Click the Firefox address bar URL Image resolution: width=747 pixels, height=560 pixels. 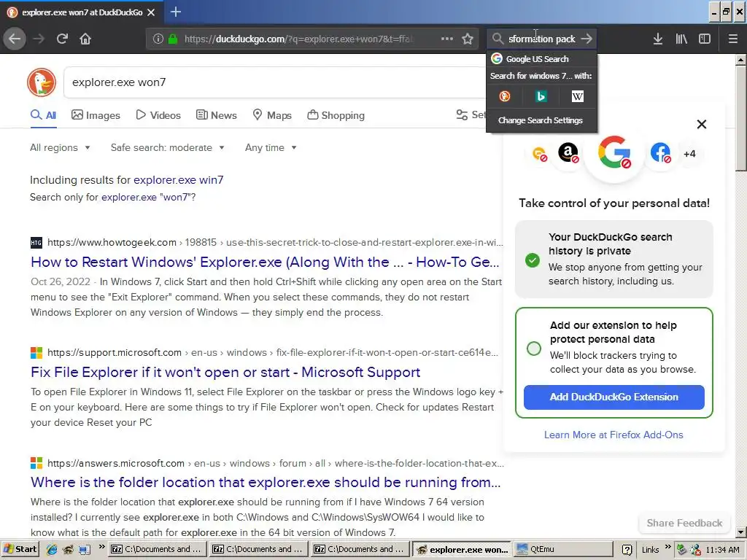click(x=299, y=39)
